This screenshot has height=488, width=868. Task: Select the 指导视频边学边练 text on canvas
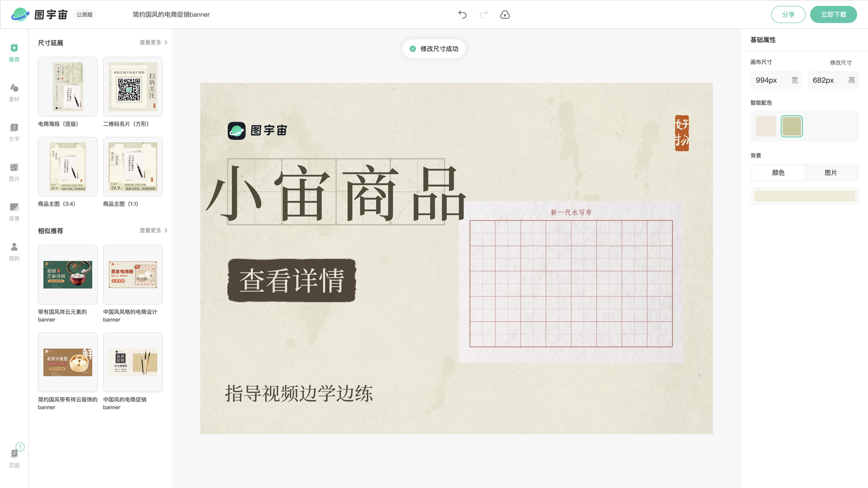coord(299,394)
